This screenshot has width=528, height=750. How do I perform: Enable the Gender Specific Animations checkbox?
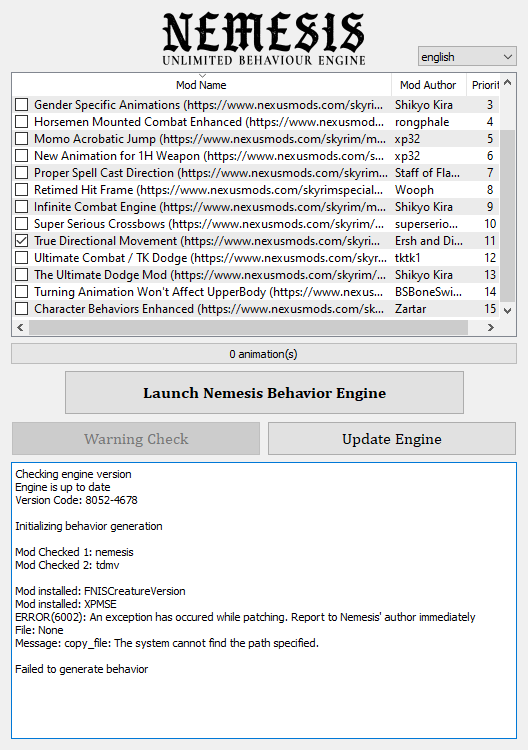pos(22,105)
